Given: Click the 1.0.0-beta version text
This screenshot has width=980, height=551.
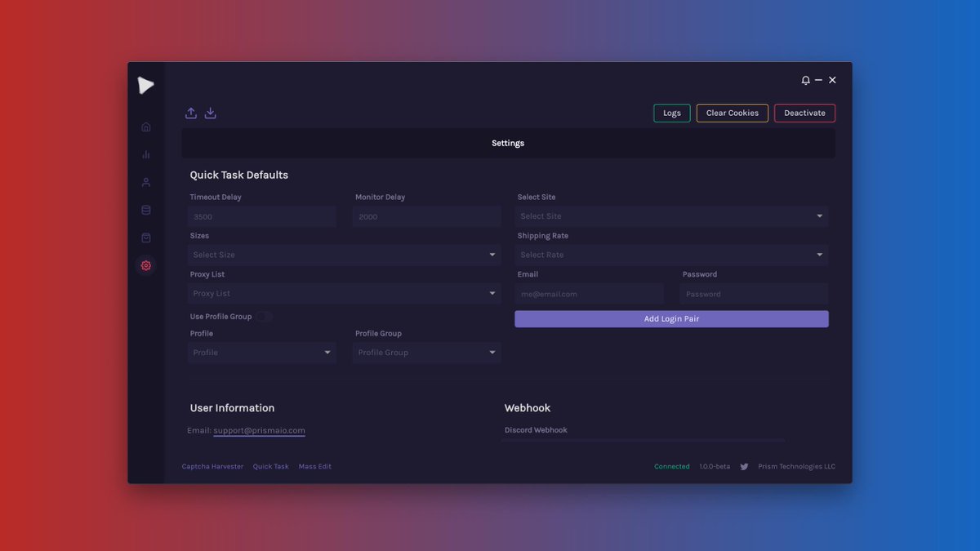Looking at the screenshot, I should click(715, 467).
